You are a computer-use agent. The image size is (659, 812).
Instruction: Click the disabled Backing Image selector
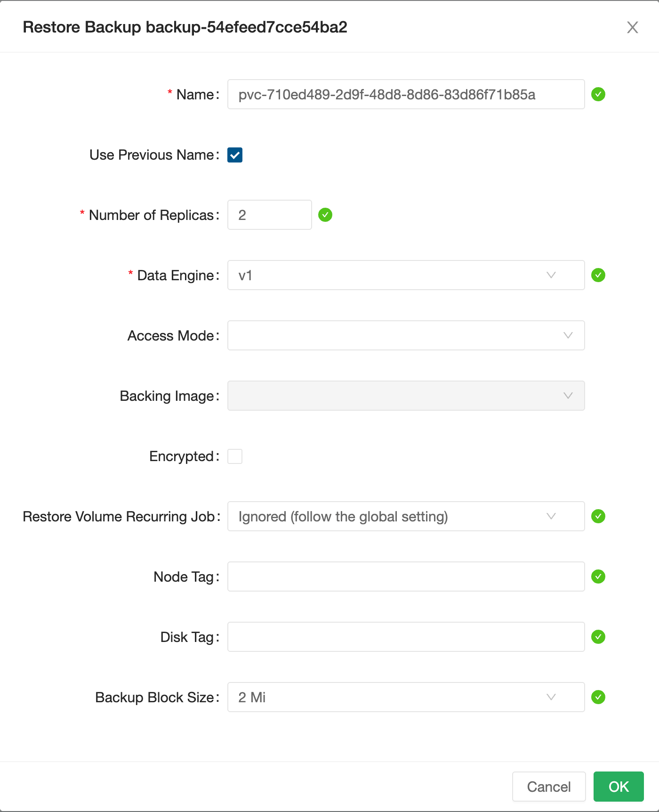[406, 396]
